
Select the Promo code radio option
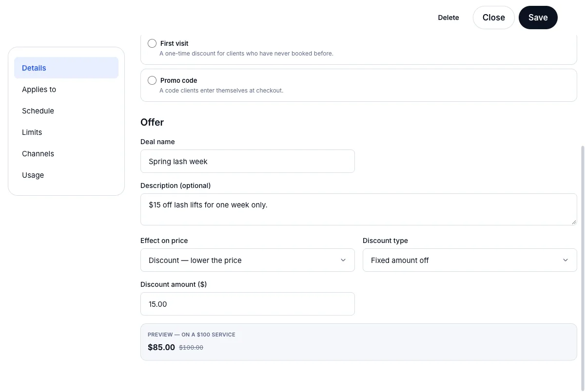coord(152,80)
